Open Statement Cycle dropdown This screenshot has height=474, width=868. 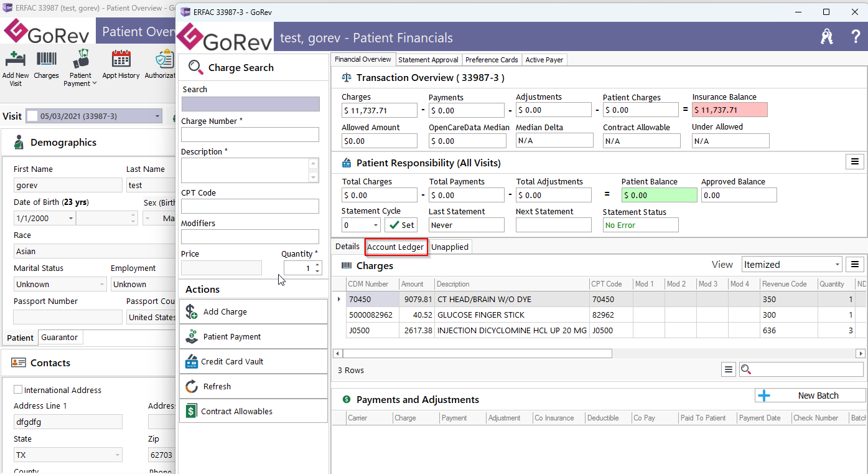click(375, 225)
